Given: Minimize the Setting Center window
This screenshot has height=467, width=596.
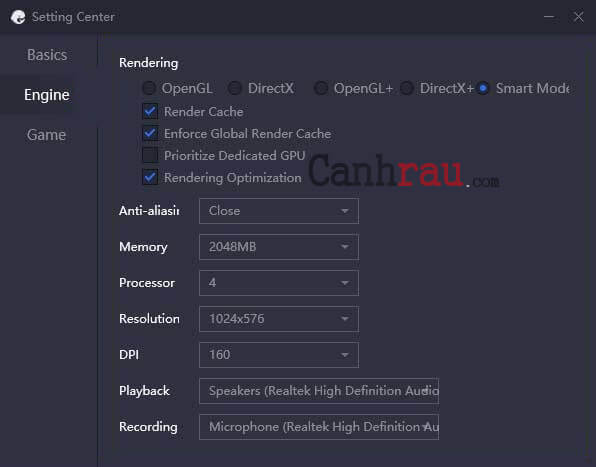Looking at the screenshot, I should (x=548, y=17).
